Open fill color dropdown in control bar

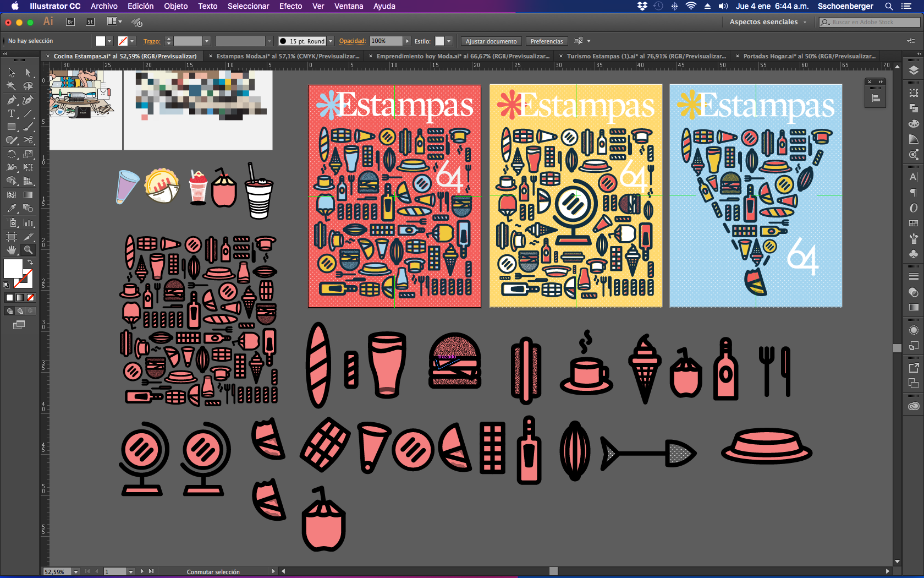point(109,41)
